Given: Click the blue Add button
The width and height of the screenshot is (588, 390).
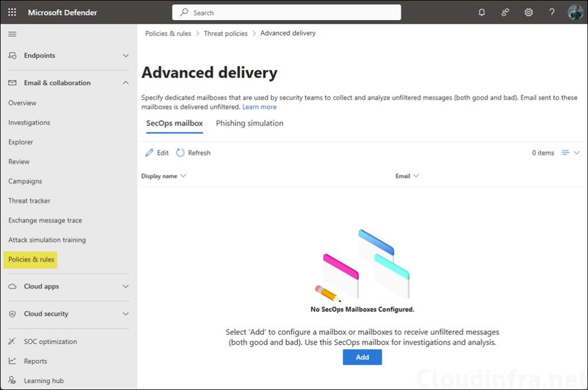Looking at the screenshot, I should pos(362,357).
